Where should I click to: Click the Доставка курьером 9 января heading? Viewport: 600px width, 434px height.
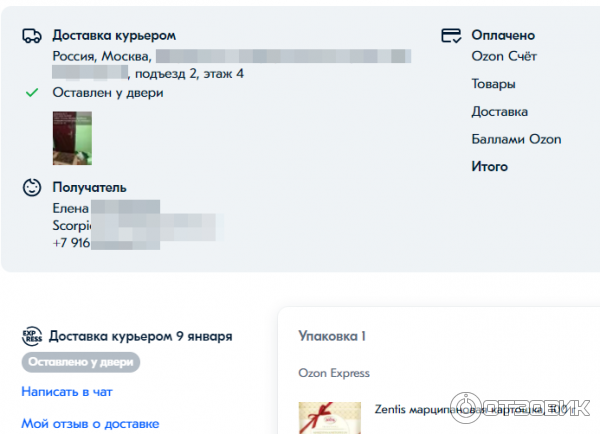tap(140, 336)
